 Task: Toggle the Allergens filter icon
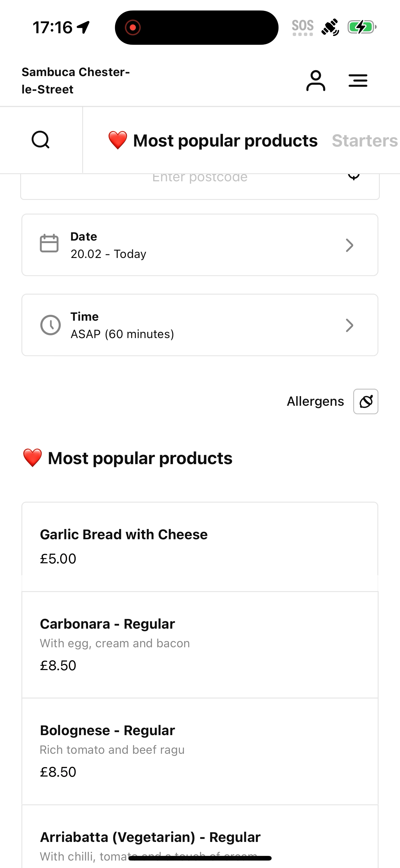coord(366,401)
